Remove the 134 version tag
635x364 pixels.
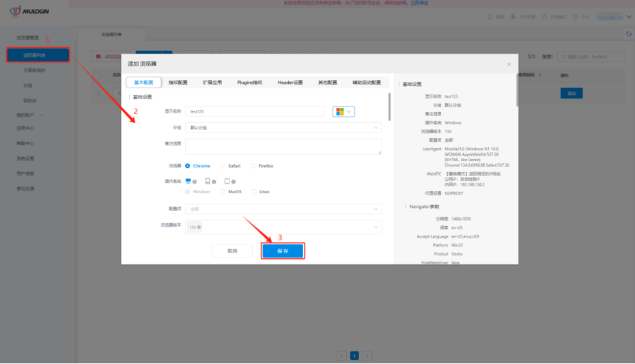[x=199, y=227]
